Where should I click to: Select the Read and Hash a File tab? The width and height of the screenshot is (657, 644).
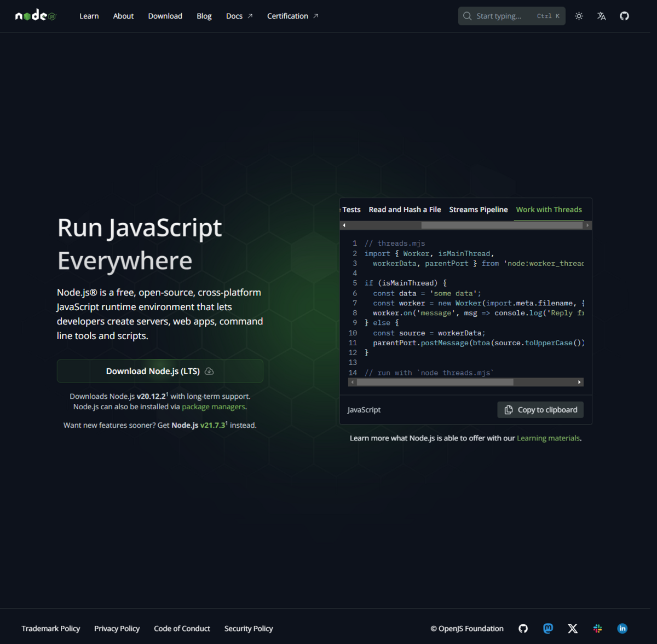coord(405,210)
